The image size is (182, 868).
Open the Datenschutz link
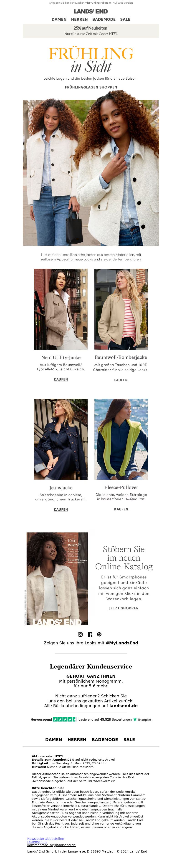pyautogui.click(x=37, y=842)
